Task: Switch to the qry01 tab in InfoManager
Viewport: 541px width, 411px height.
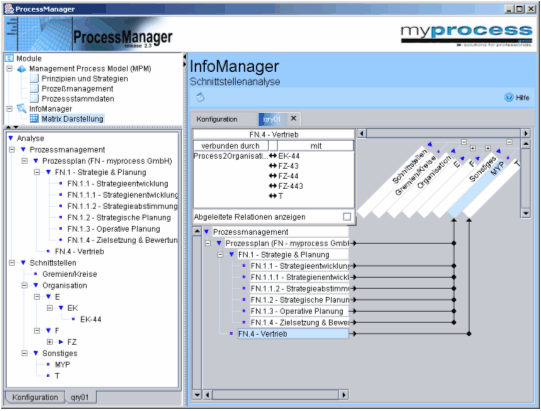Action: tap(272, 119)
